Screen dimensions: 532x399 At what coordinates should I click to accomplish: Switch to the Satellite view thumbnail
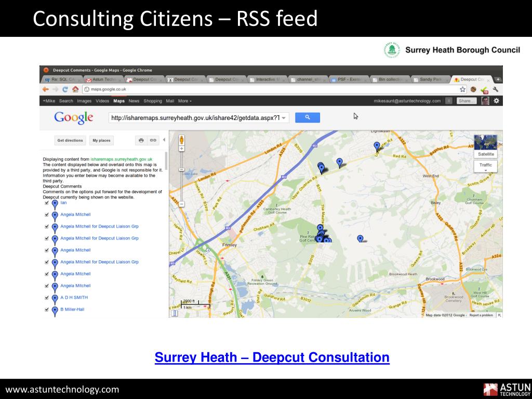(486, 146)
